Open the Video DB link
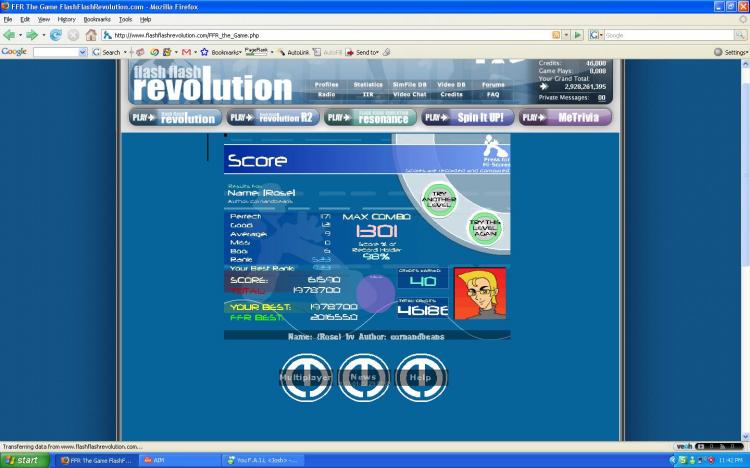The width and height of the screenshot is (750, 468). [451, 84]
